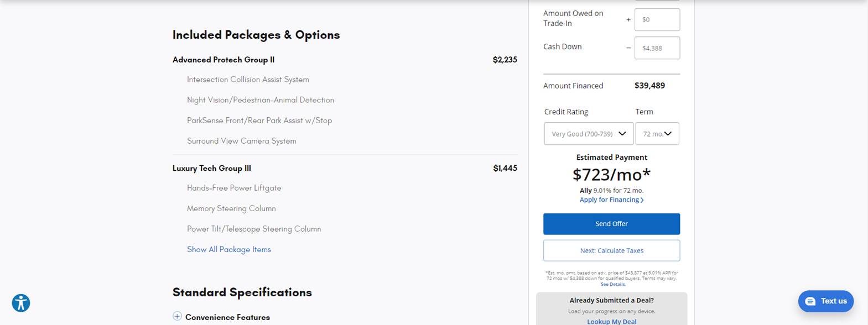Focus the Cash Down input field
868x325 pixels.
tap(657, 48)
